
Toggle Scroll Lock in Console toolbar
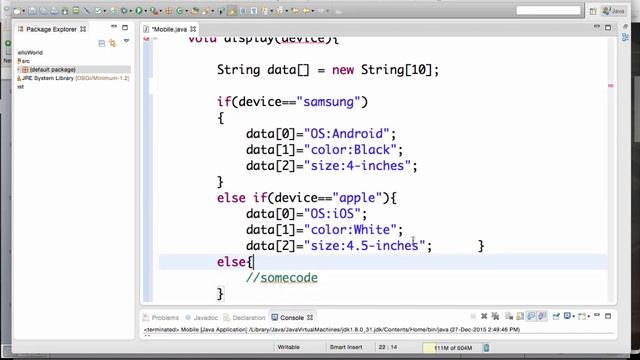click(520, 316)
